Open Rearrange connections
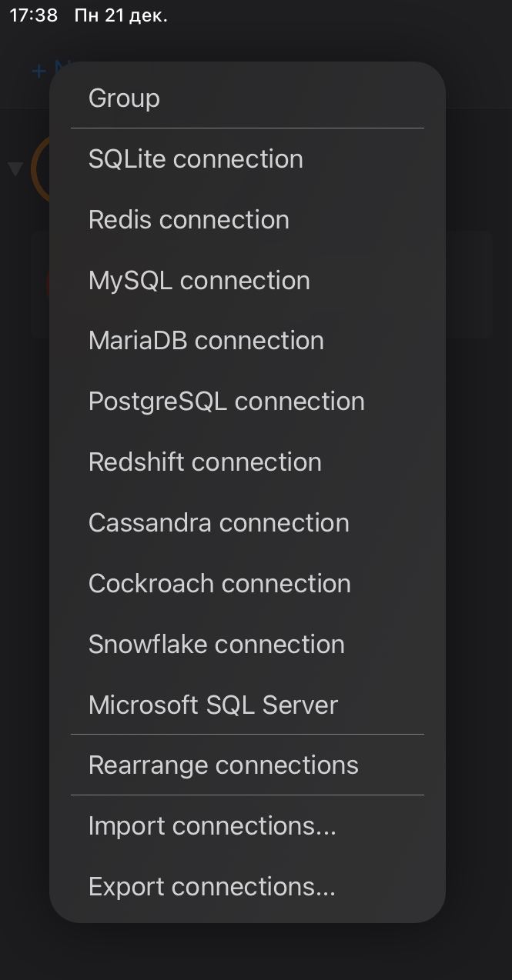 pos(247,765)
